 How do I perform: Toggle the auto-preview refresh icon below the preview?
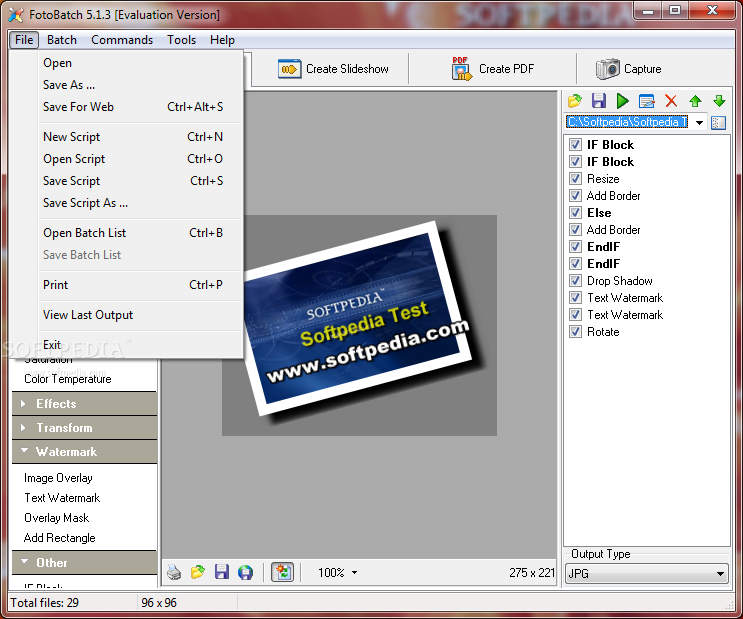(282, 573)
